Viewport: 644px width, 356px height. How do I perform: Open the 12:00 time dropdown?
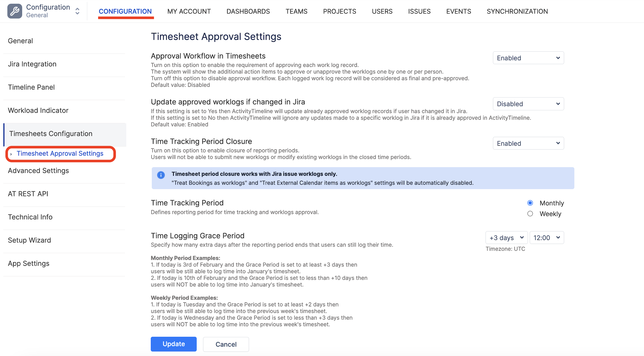pyautogui.click(x=546, y=237)
